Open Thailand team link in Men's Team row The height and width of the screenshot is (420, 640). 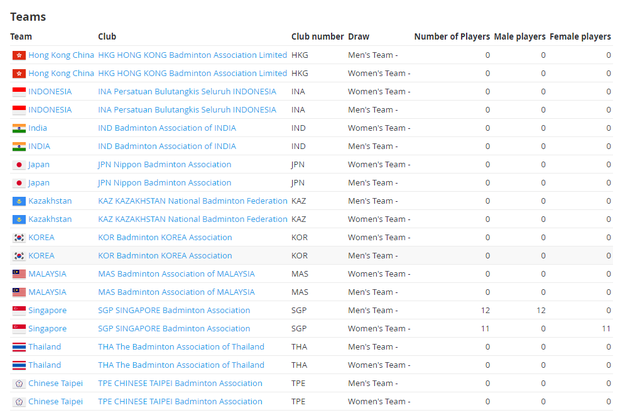(44, 347)
